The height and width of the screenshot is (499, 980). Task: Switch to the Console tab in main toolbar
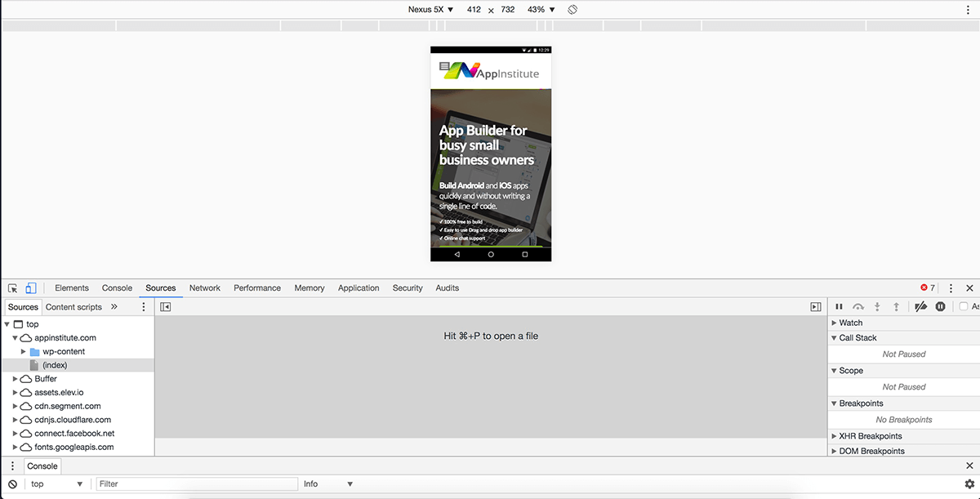[x=117, y=288]
